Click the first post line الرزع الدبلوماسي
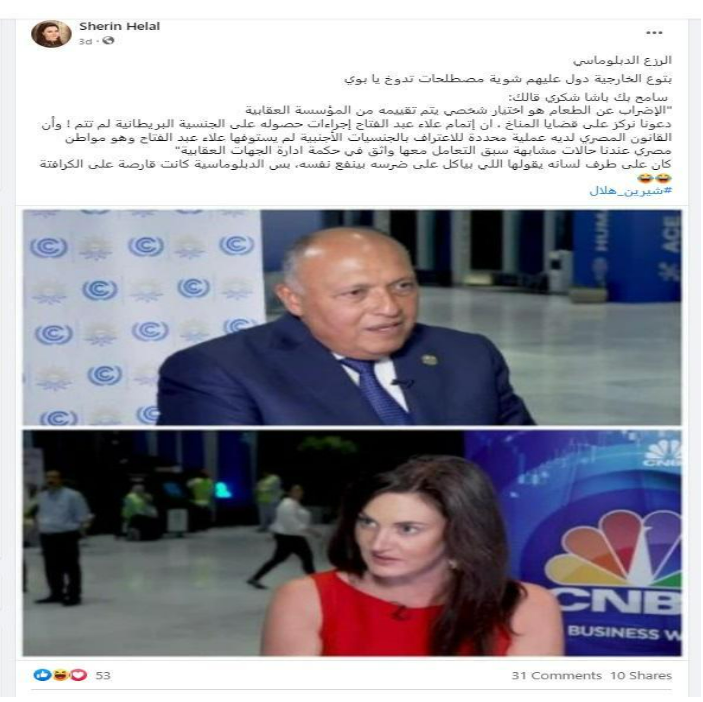The image size is (703, 702). pos(622,60)
